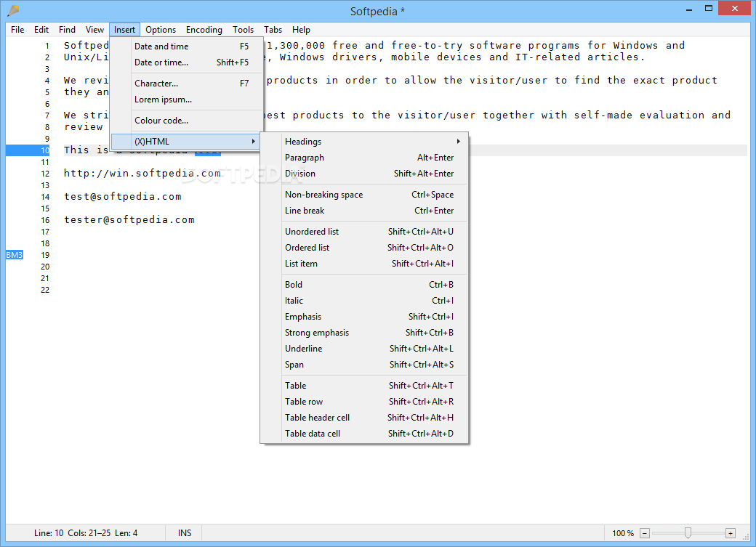Click the Line: 10 status text
Screen dimensions: 756x547
[49, 533]
